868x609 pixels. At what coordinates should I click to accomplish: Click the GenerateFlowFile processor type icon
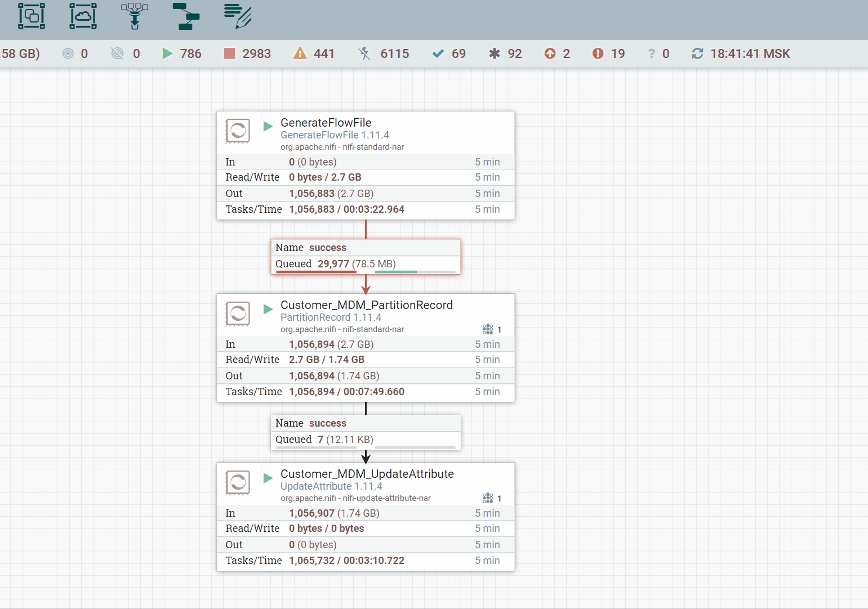(x=238, y=131)
